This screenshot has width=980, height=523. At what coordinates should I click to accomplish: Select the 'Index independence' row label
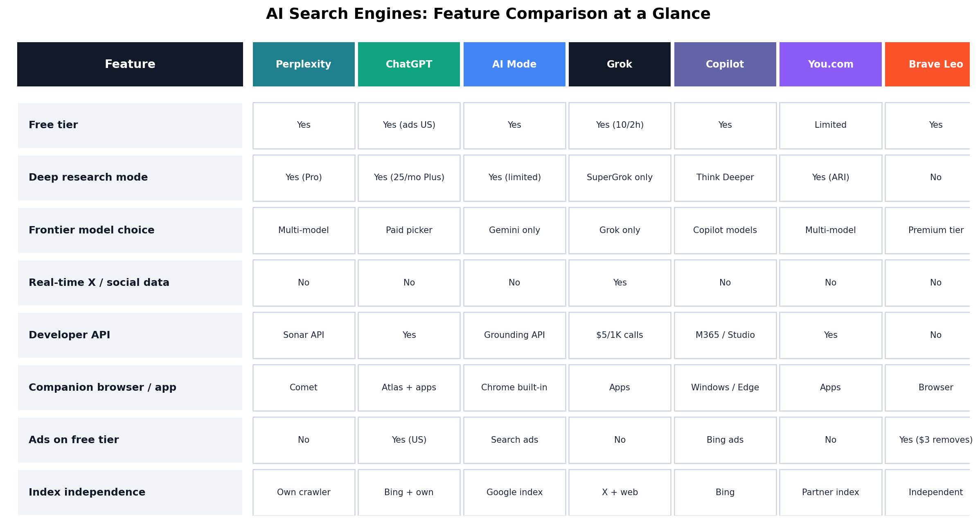click(130, 492)
